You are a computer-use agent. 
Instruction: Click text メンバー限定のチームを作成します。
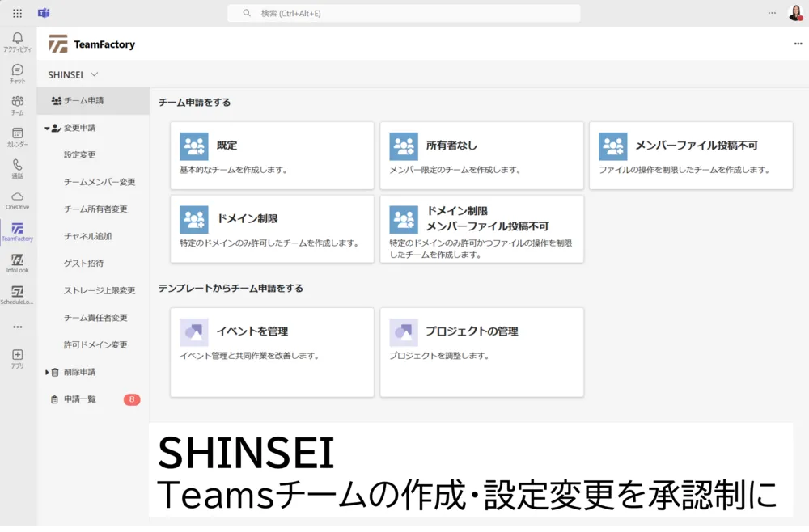(455, 170)
